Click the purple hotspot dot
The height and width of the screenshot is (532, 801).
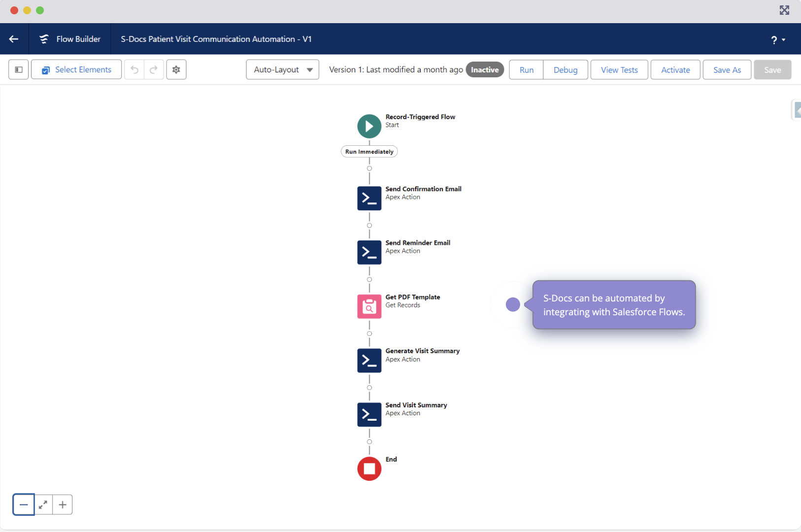(513, 304)
